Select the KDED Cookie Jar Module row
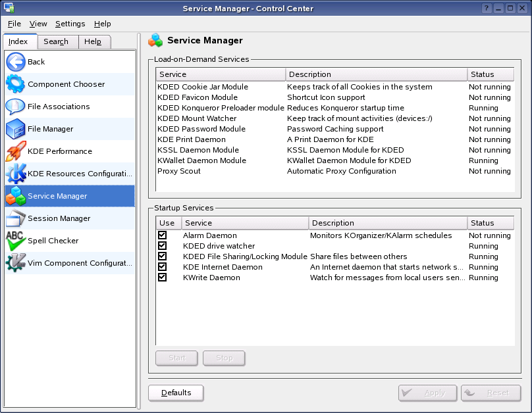Image resolution: width=532 pixels, height=413 pixels. (x=335, y=87)
